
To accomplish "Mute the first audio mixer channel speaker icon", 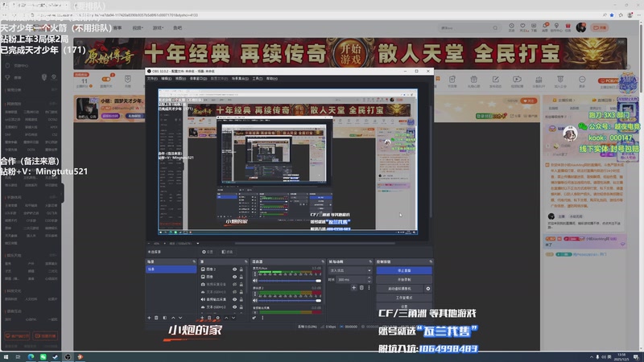I will [255, 281].
